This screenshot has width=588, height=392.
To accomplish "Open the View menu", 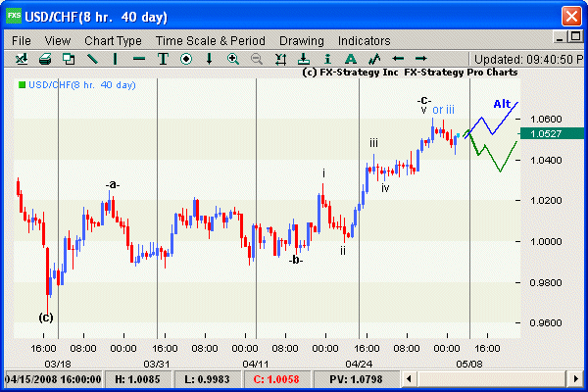I will [x=58, y=40].
